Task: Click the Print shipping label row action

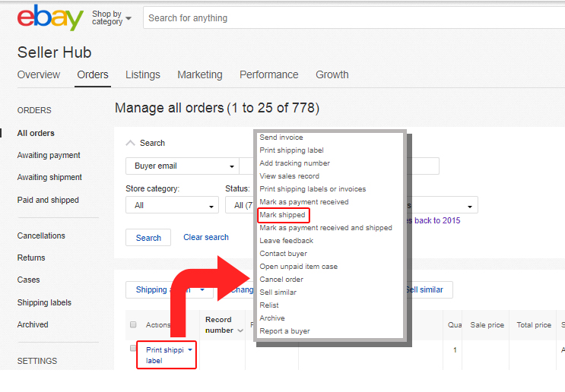Action: pos(165,355)
